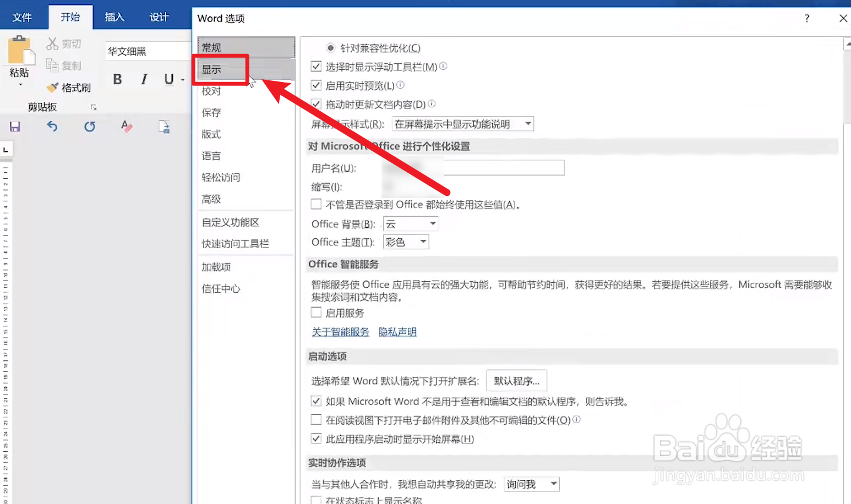Open the 隐私声明 link
This screenshot has width=851, height=504.
(397, 332)
